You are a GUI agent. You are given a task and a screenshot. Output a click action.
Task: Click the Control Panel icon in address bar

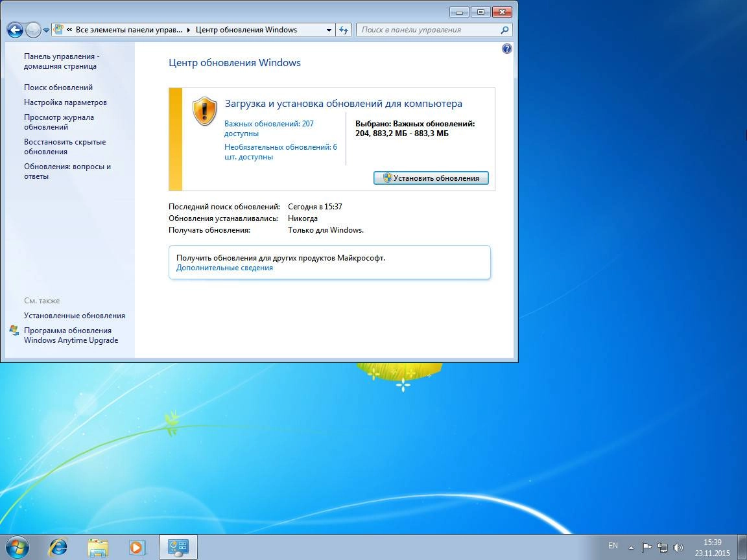click(58, 30)
